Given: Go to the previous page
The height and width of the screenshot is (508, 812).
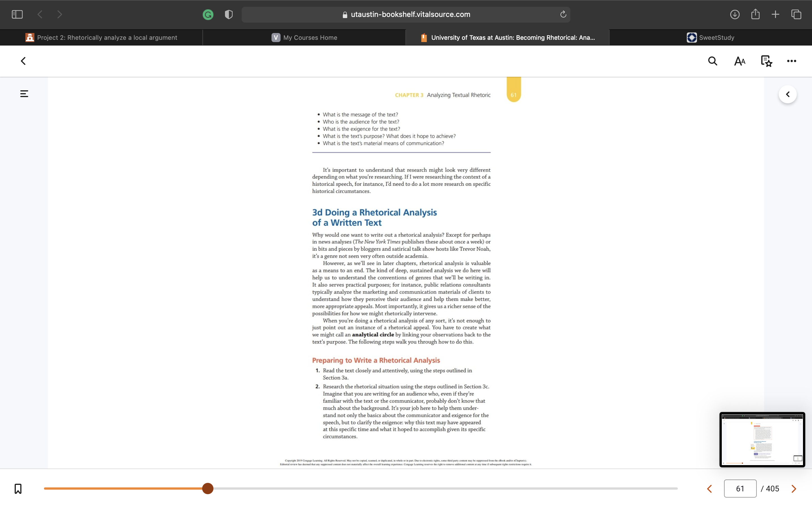Looking at the screenshot, I should click(709, 489).
